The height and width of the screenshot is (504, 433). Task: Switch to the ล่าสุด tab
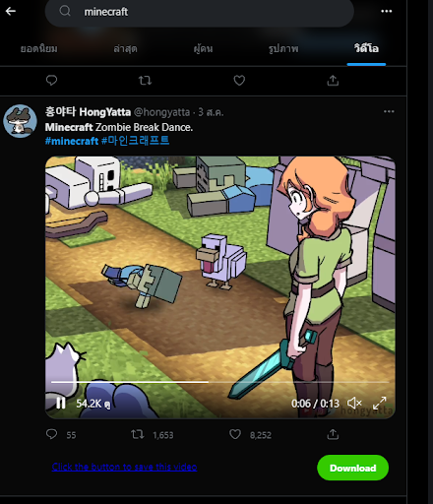[125, 49]
